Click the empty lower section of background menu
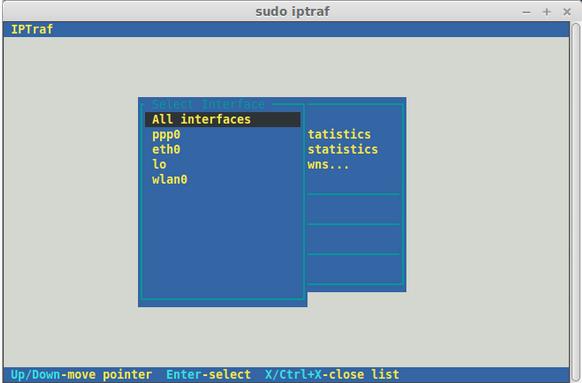582x383 pixels. [x=354, y=269]
